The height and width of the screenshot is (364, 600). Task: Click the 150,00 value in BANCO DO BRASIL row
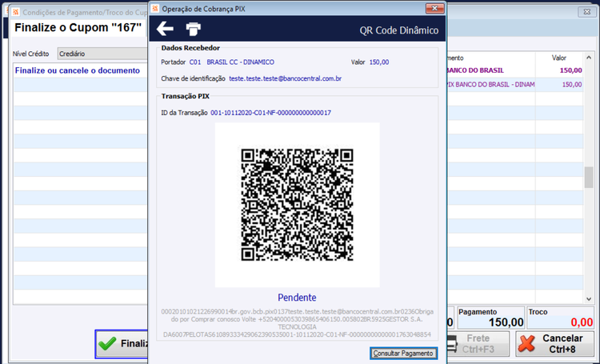point(570,70)
